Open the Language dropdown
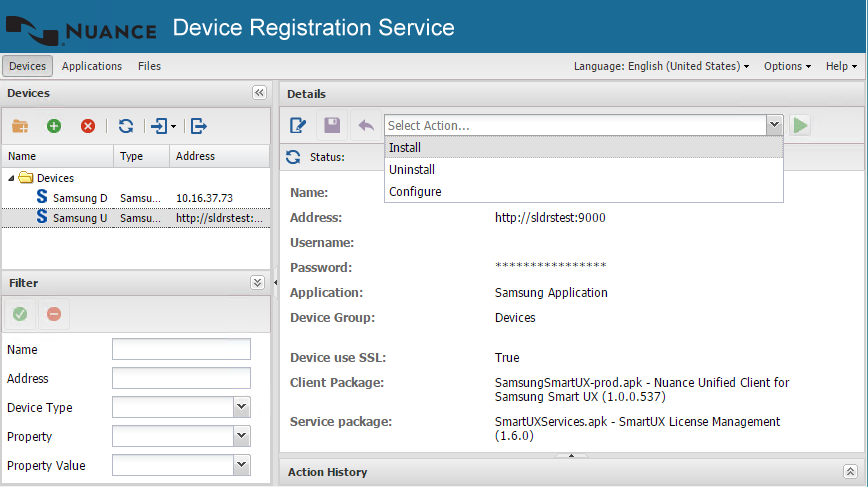868x487 pixels. point(661,66)
